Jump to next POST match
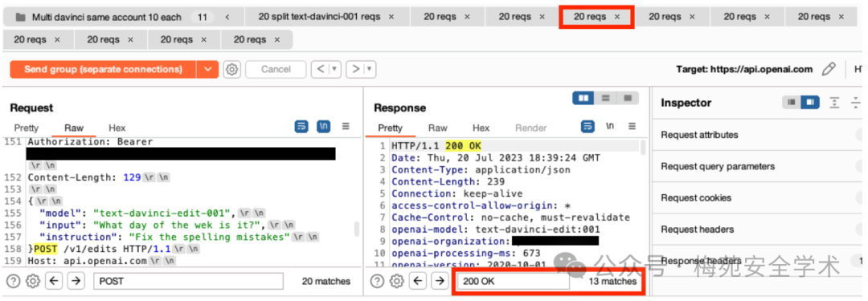The width and height of the screenshot is (868, 301). point(76,281)
